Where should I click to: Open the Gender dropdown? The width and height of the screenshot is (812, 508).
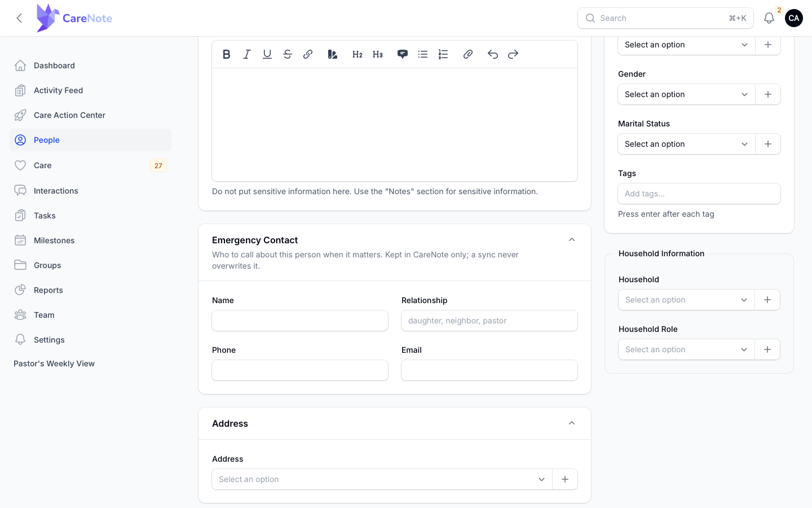click(686, 94)
